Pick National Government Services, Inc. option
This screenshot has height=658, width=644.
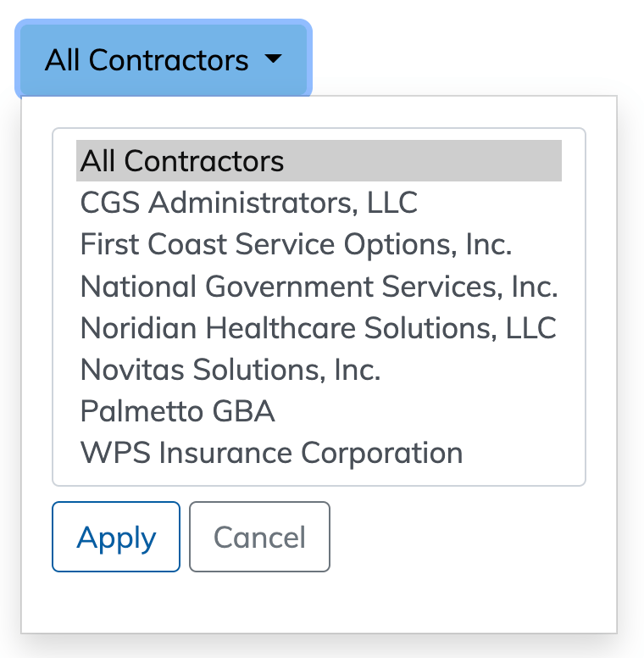[x=319, y=286]
